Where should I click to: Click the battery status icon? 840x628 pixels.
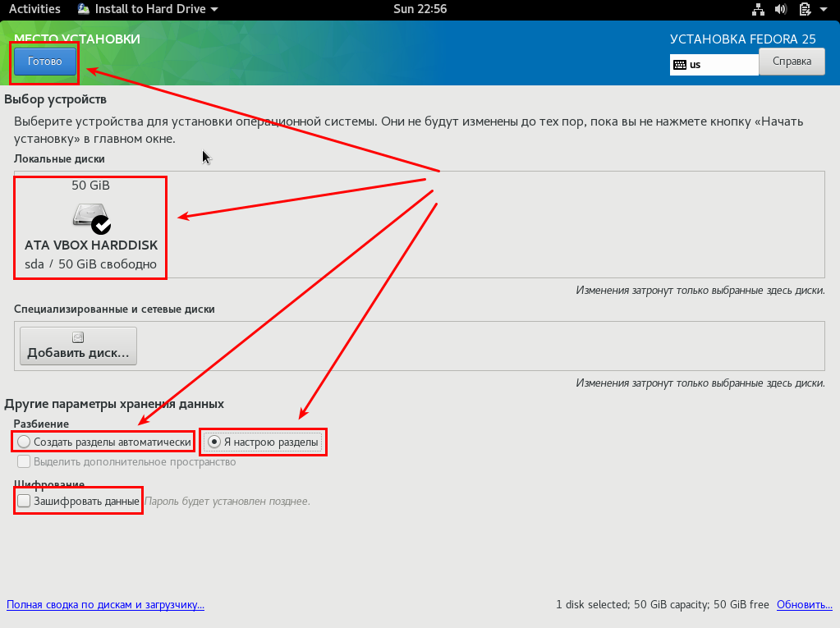click(804, 9)
